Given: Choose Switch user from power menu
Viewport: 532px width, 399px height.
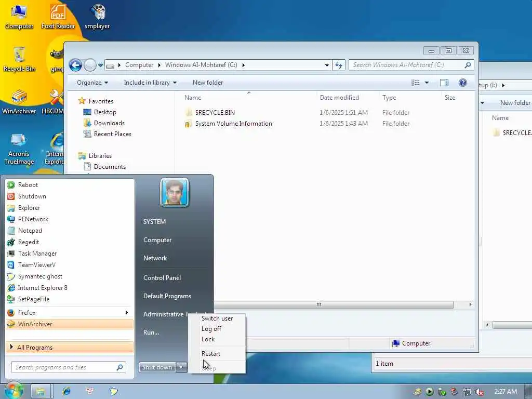Looking at the screenshot, I should [x=217, y=318].
